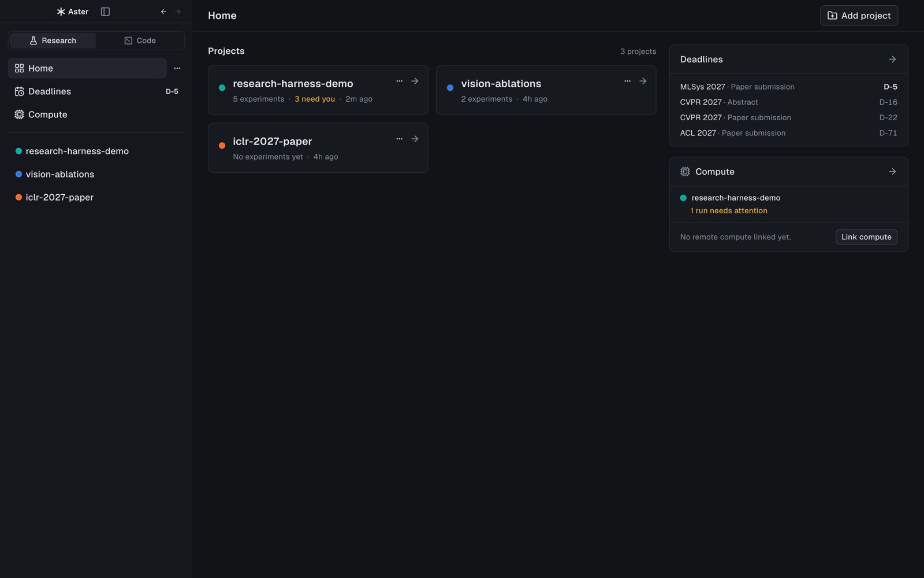Open vision-ablations card's three-dot menu
The image size is (924, 578).
coord(627,81)
